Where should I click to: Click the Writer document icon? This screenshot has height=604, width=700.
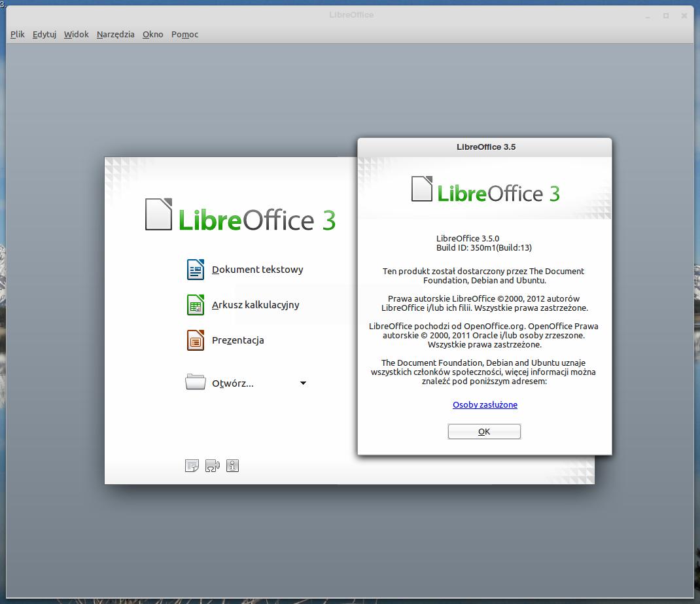[x=196, y=270]
